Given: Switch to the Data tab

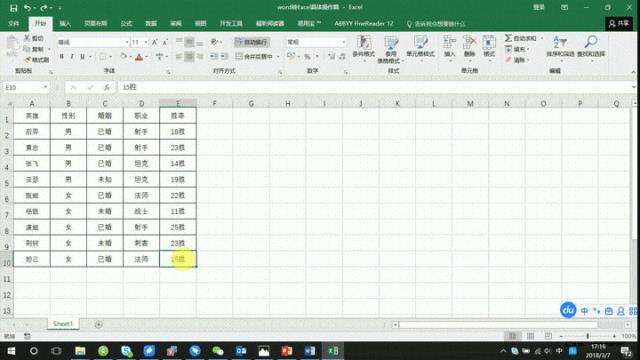Looking at the screenshot, I should 151,24.
